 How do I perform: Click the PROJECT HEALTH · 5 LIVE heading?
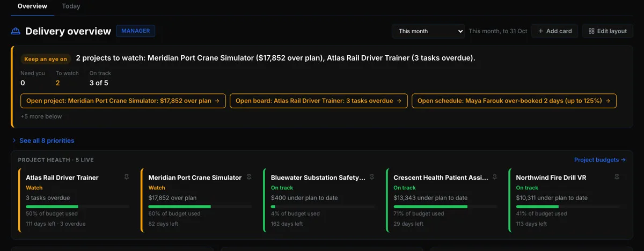[x=56, y=160]
